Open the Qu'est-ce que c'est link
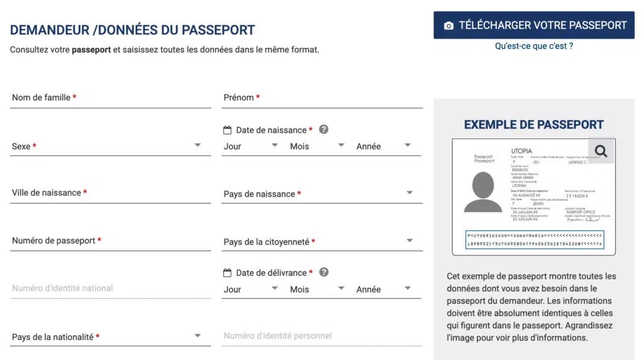The image size is (644, 360). pyautogui.click(x=534, y=46)
